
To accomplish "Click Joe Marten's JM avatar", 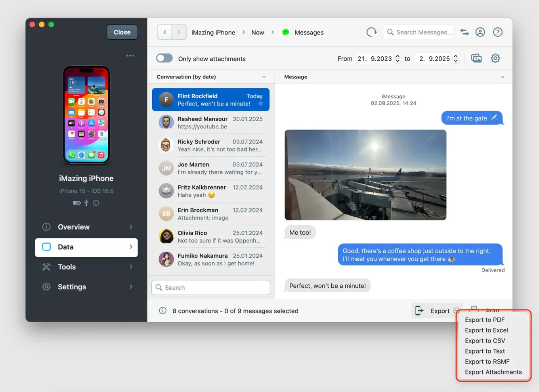I will pos(166,168).
